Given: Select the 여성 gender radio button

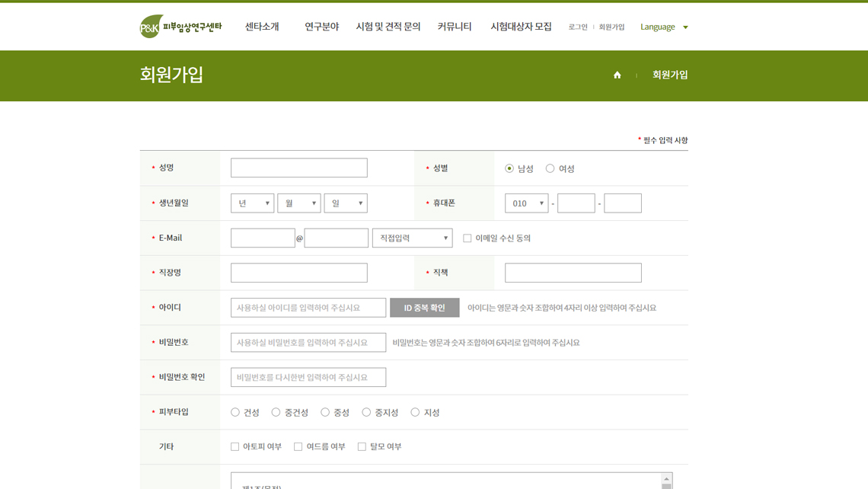Looking at the screenshot, I should 550,168.
